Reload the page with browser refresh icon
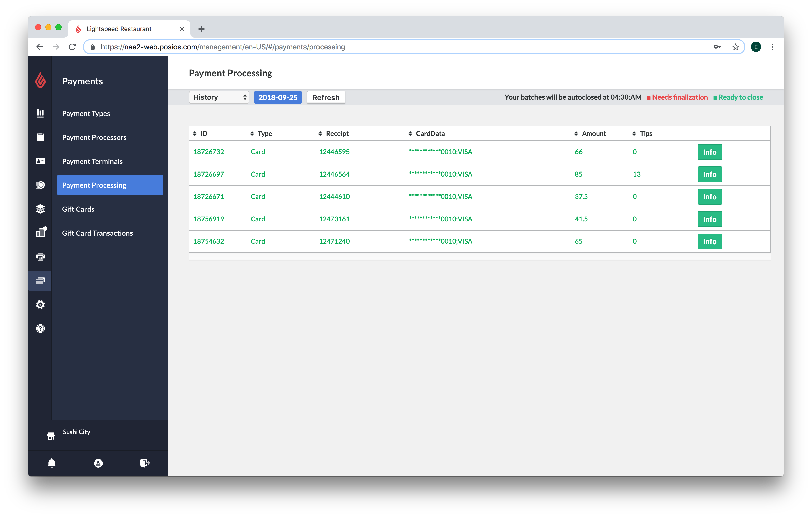Screen dimensions: 812x517 click(72, 47)
